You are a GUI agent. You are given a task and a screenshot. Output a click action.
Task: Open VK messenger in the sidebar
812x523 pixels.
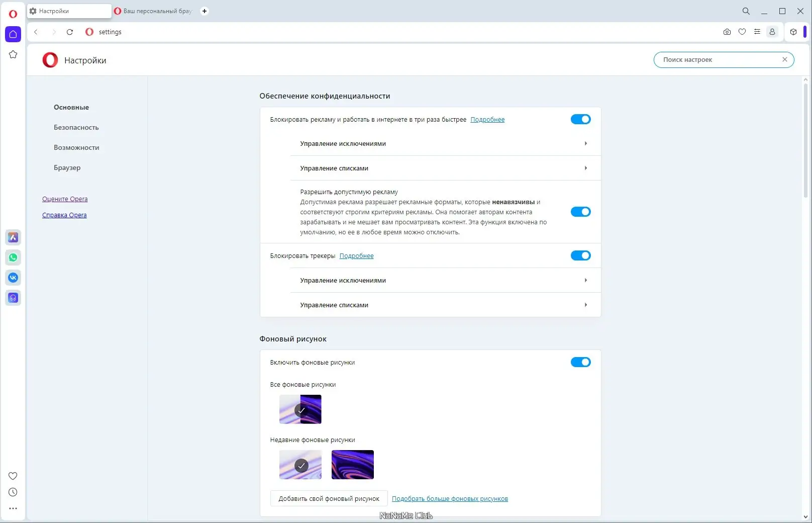point(13,278)
